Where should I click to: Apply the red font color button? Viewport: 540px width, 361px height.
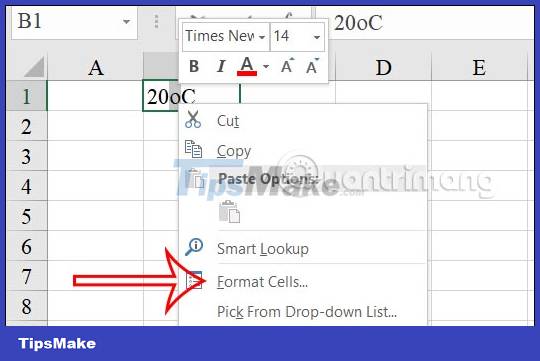[x=247, y=66]
